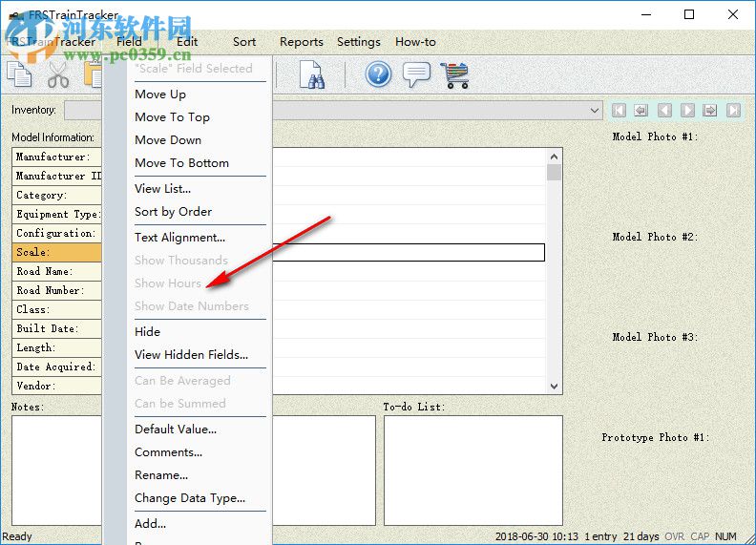Open the Settings menu
Screen dimensions: 756x545
pyautogui.click(x=358, y=42)
